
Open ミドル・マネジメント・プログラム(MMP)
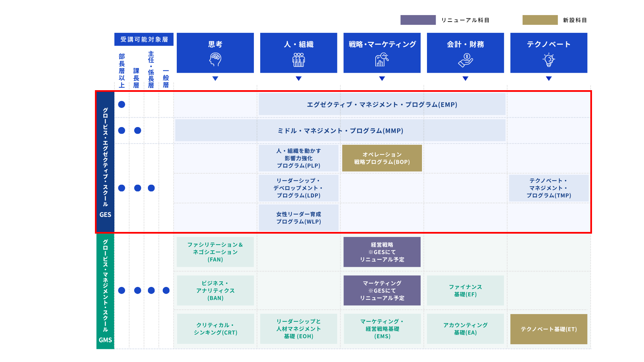[340, 130]
